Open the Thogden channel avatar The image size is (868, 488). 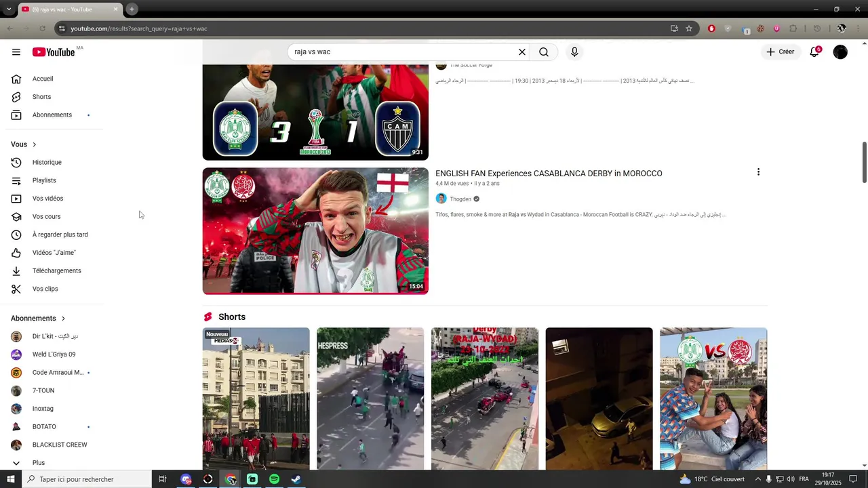(441, 199)
